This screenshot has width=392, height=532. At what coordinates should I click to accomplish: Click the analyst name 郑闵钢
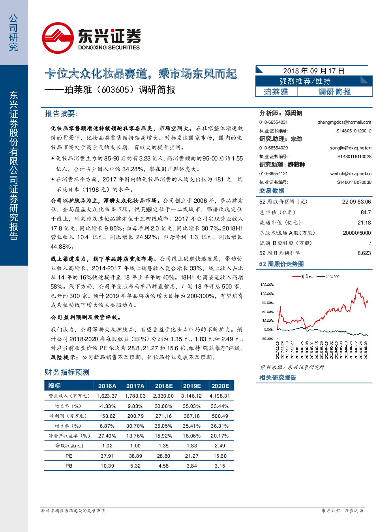tap(293, 113)
